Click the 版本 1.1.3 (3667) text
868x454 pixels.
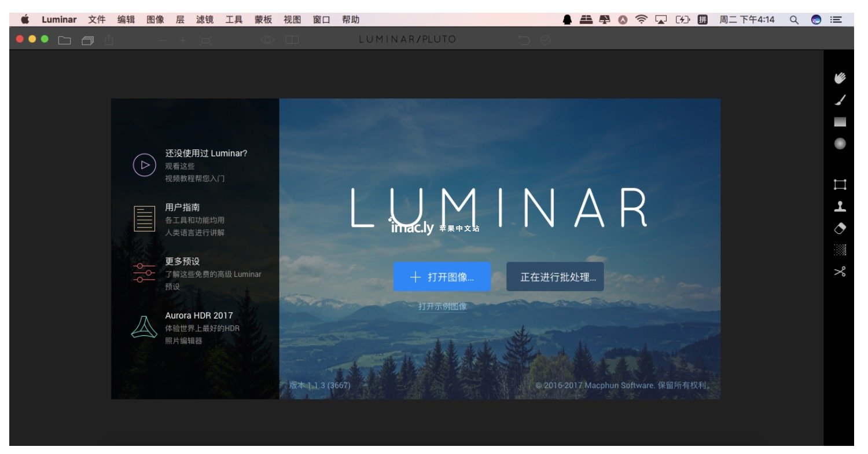319,385
